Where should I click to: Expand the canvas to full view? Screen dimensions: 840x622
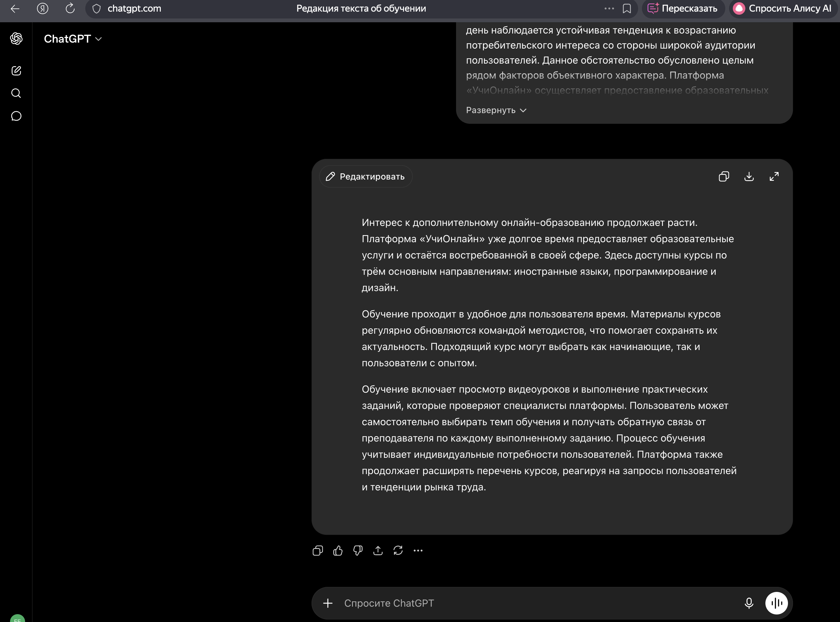click(x=774, y=177)
